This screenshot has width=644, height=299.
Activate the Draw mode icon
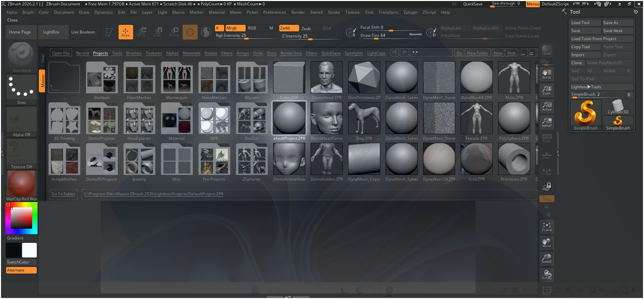[126, 32]
